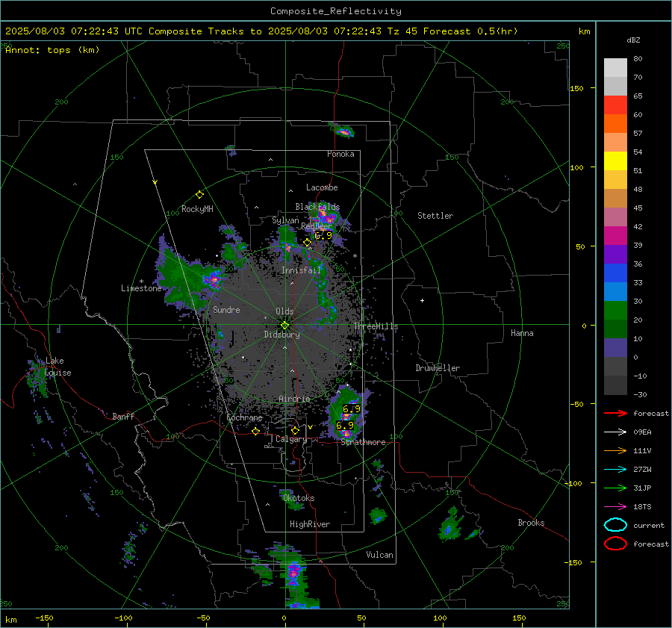
Task: Select the cyan 27ZW arrow legend icon
Action: (x=615, y=470)
